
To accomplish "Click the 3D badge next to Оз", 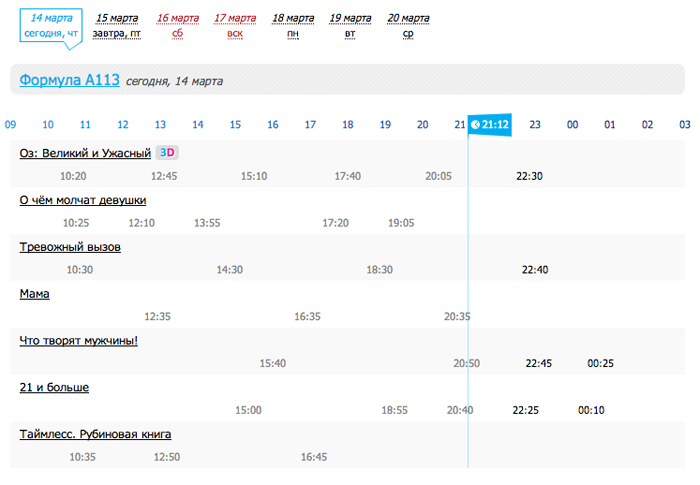I will (x=169, y=153).
